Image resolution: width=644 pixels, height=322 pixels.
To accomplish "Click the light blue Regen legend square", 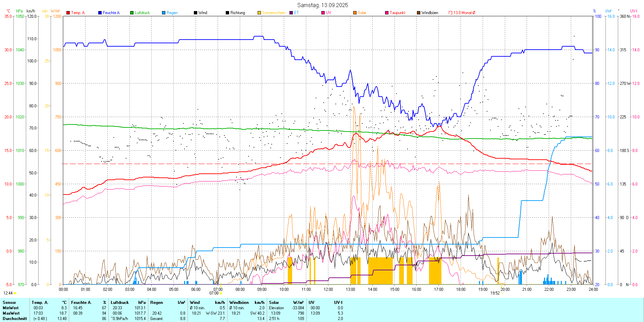I will pos(164,13).
